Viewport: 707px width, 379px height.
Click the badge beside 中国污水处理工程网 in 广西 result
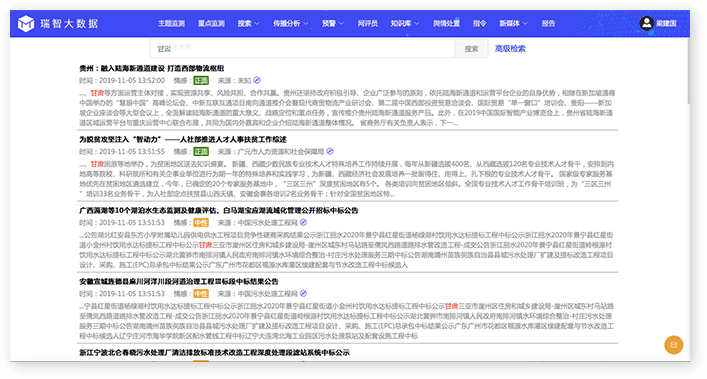(303, 222)
